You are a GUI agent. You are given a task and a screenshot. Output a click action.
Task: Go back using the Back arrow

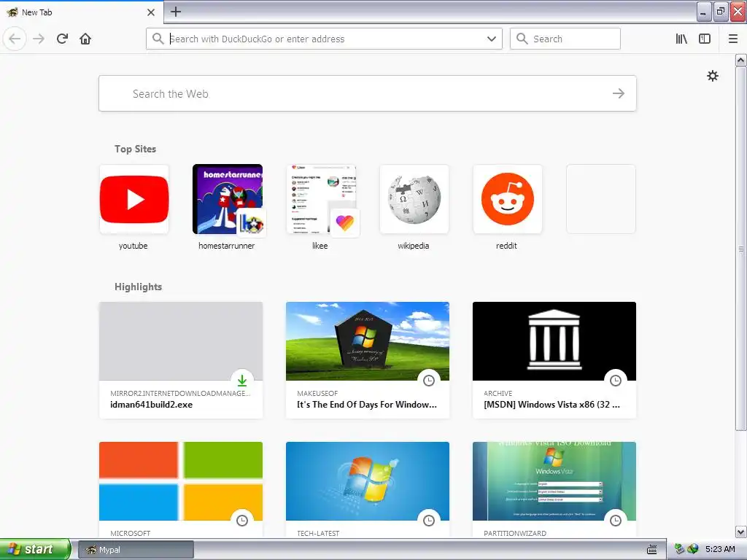click(x=15, y=39)
